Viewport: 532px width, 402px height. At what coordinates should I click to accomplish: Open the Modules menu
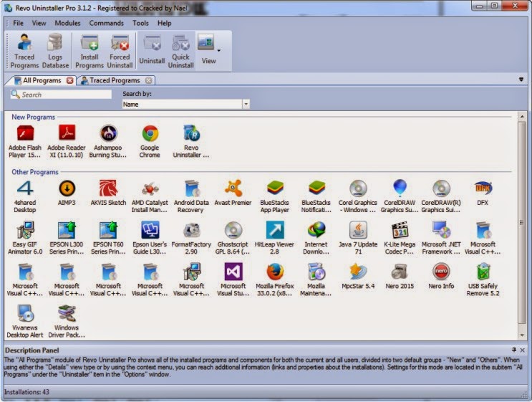point(67,23)
